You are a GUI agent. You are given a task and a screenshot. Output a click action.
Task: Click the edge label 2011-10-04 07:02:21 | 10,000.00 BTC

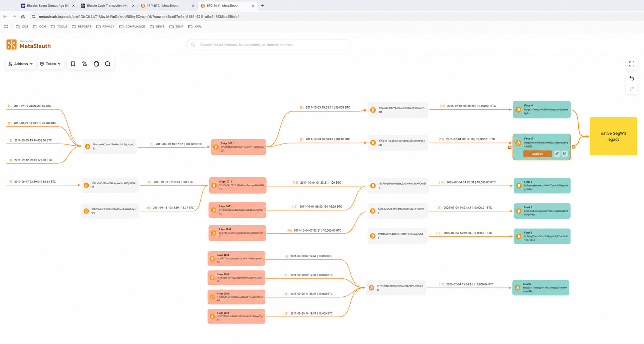[x=314, y=231]
